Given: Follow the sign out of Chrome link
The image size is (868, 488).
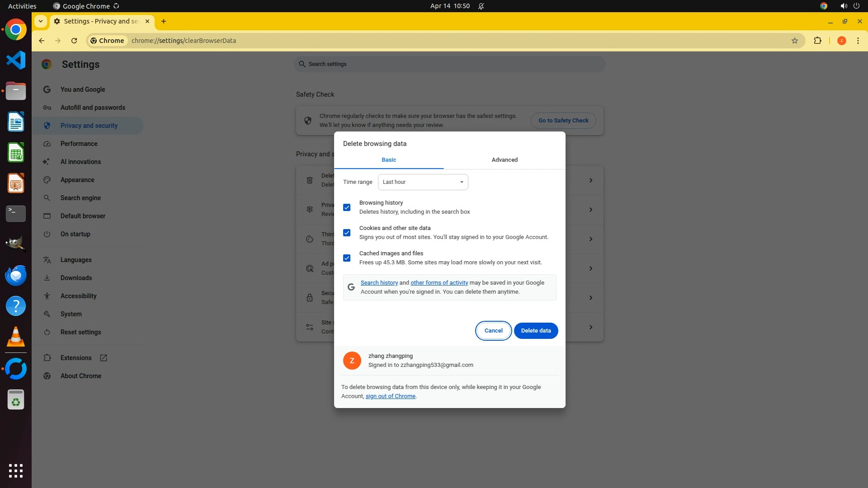Looking at the screenshot, I should click(391, 396).
